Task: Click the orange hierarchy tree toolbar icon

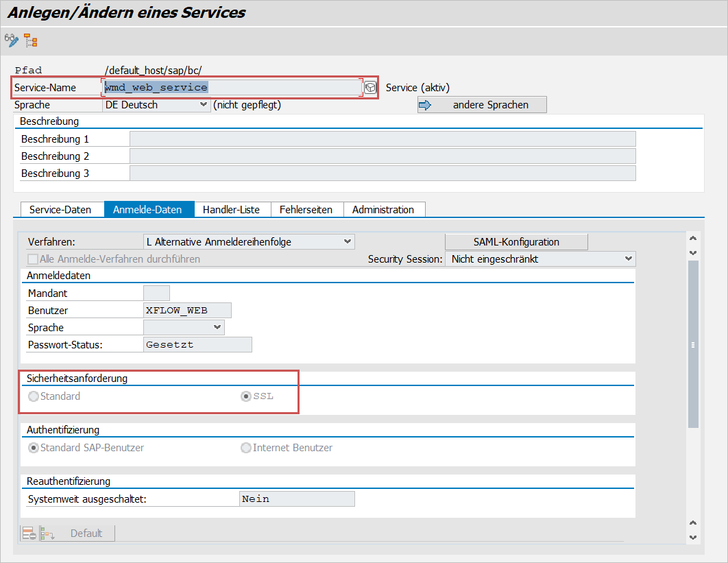Action: click(x=31, y=41)
